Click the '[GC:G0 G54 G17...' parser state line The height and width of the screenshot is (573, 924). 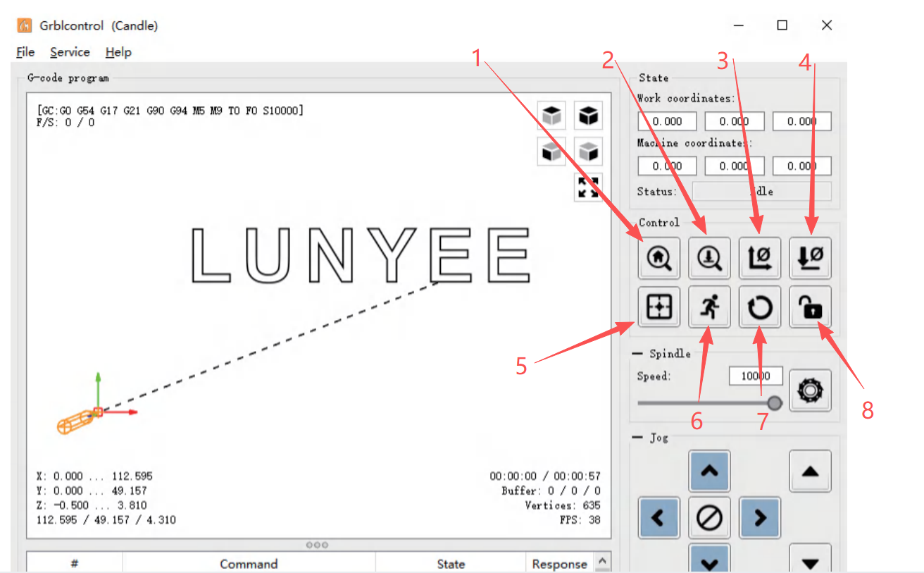(x=170, y=111)
